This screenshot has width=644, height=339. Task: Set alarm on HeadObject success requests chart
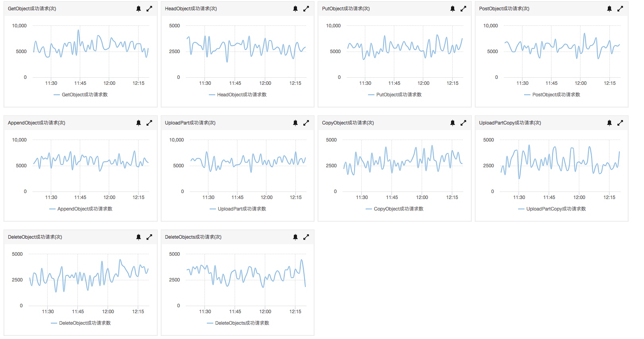295,9
